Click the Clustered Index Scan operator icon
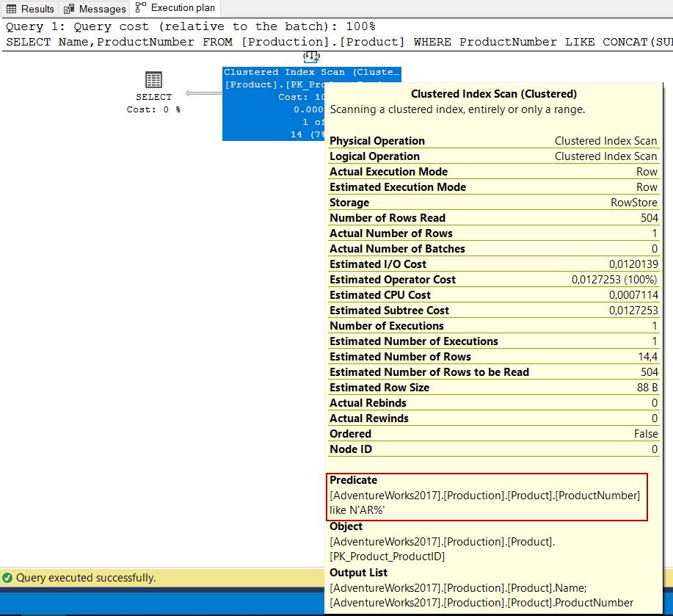The width and height of the screenshot is (673, 616). tap(312, 57)
